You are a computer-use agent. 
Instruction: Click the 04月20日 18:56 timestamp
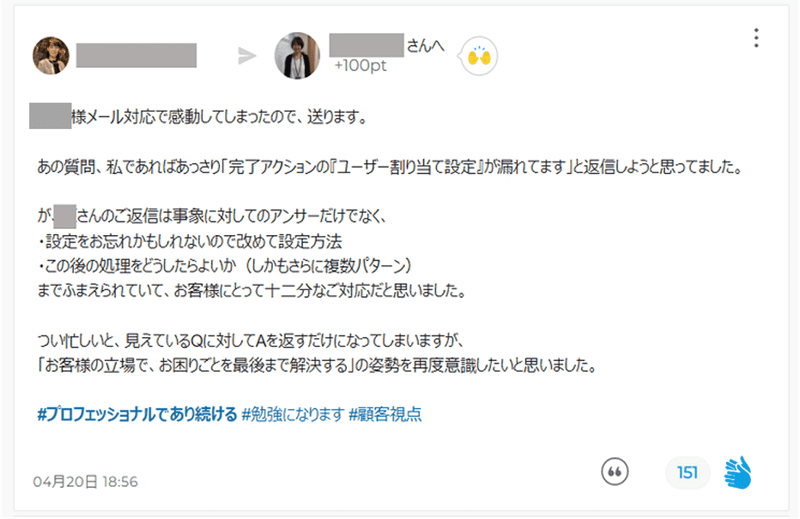(85, 481)
